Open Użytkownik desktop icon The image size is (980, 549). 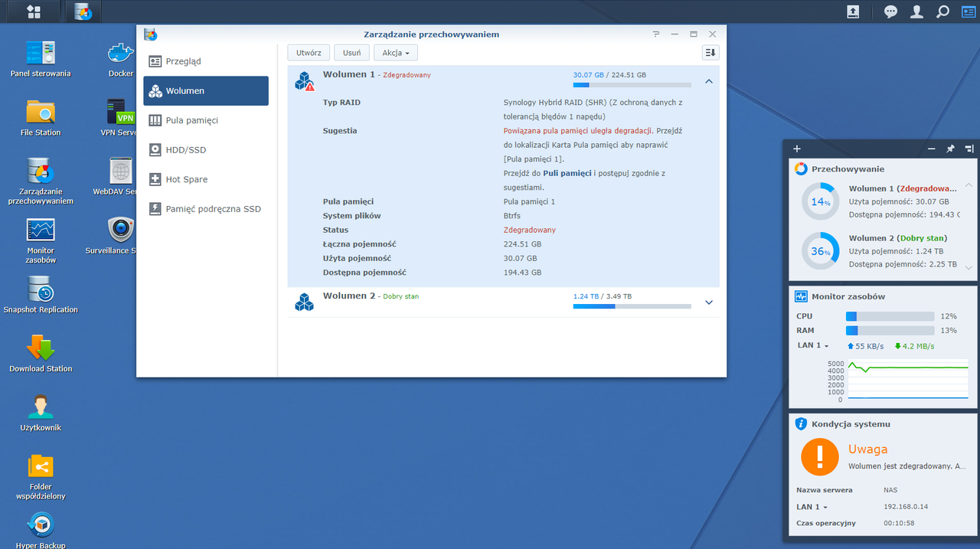click(41, 413)
